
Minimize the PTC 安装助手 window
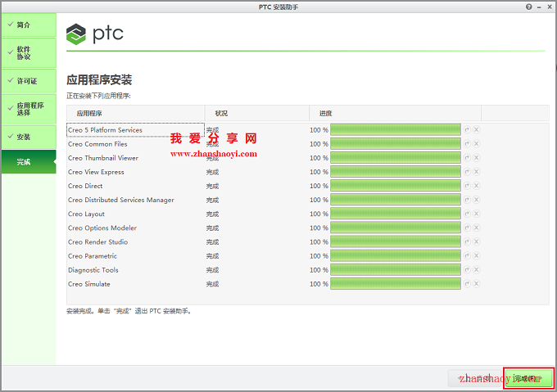[539, 7]
